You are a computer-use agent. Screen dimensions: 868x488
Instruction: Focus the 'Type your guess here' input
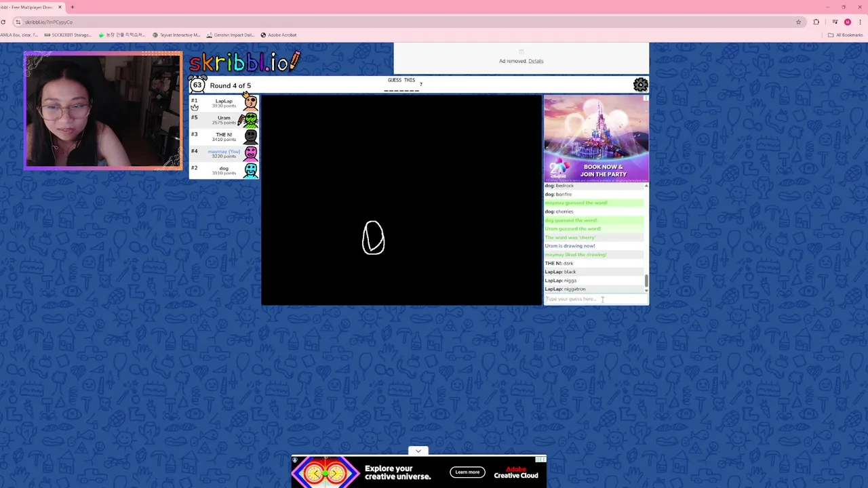point(596,299)
